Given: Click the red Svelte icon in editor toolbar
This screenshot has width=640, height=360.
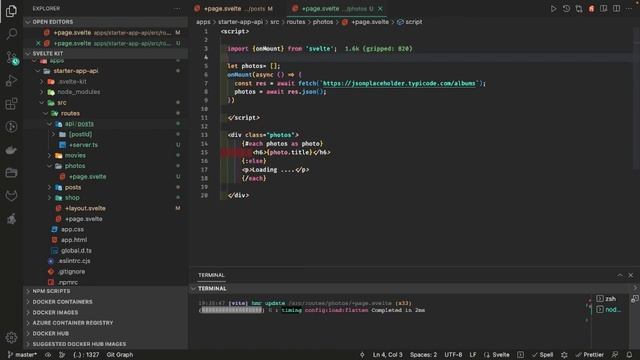Looking at the screenshot, I should pyautogui.click(x=591, y=9).
